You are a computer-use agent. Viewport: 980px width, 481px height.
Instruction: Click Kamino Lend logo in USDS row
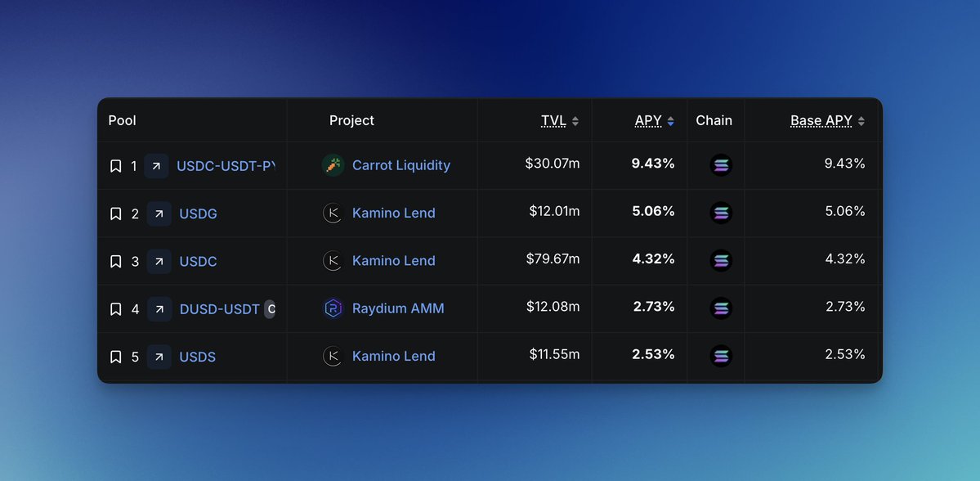(x=333, y=356)
